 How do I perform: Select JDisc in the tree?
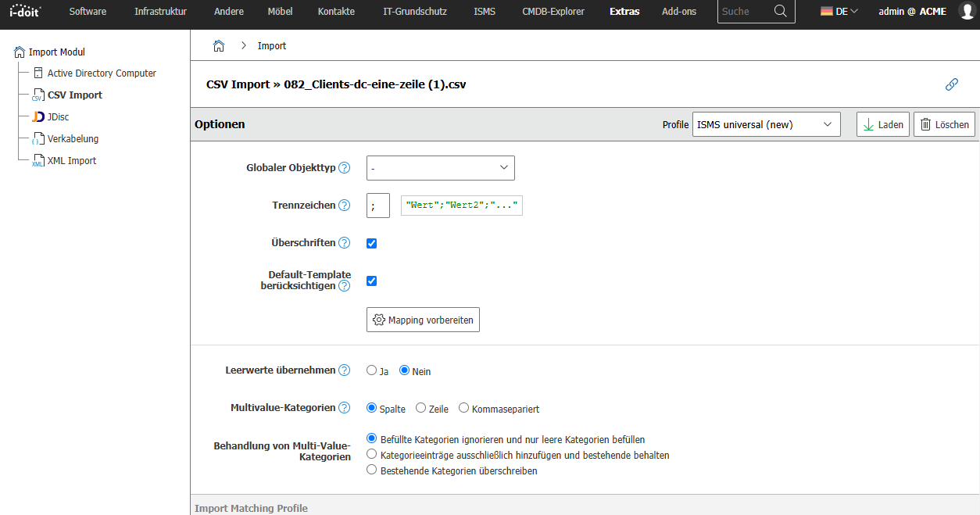59,117
